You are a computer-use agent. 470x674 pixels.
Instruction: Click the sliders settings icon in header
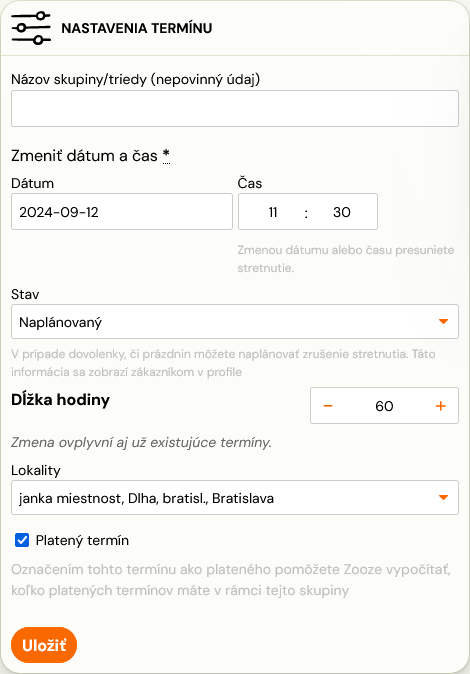31,28
